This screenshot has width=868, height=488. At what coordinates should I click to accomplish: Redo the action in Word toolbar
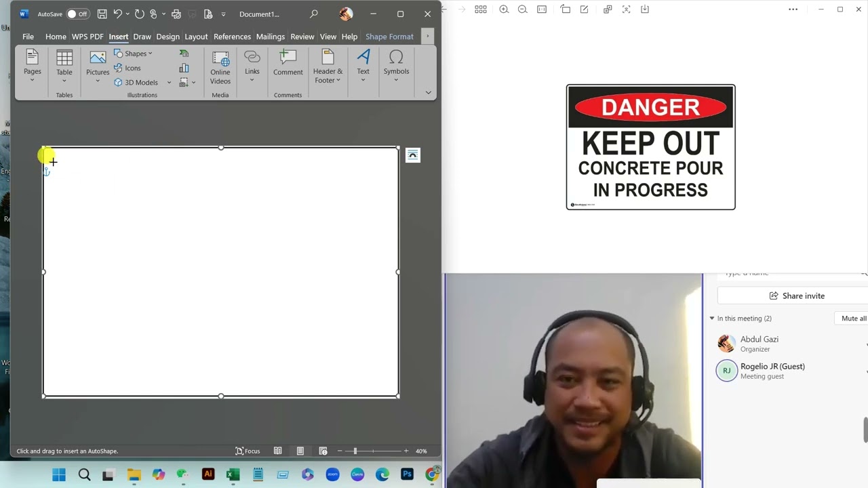[x=140, y=14]
